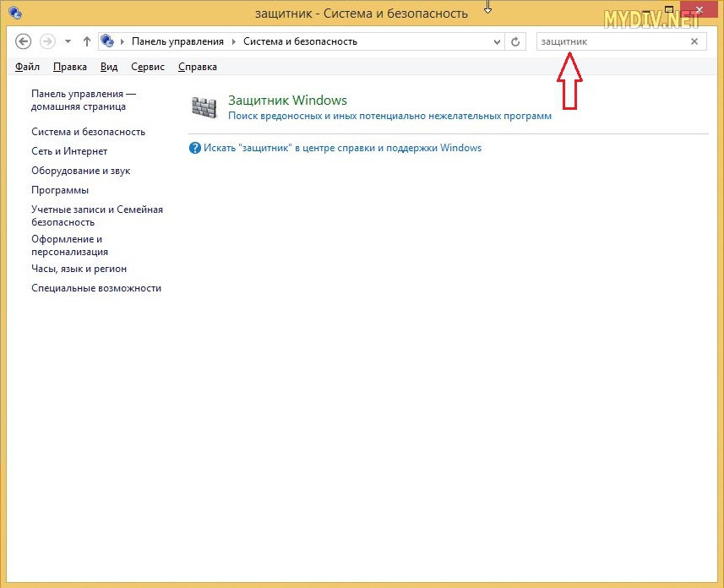This screenshot has height=588, width=724.
Task: Open the Справка menu
Action: pyautogui.click(x=198, y=67)
